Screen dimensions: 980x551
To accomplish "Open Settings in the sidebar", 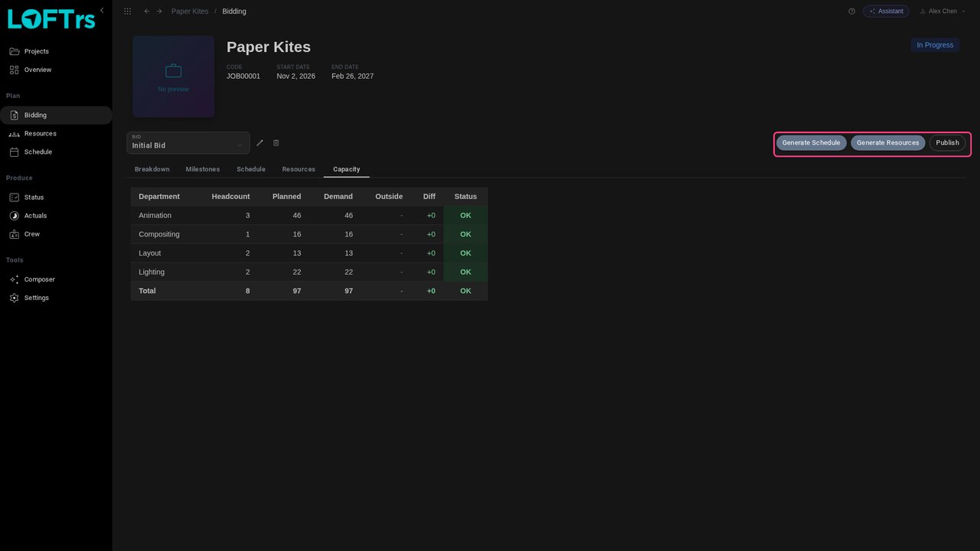I will point(56,298).
